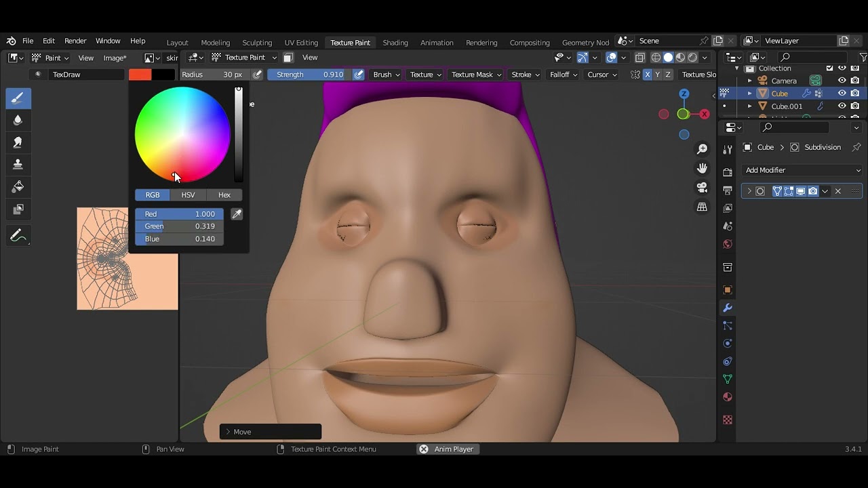Viewport: 868px width, 488px height.
Task: Switch to the Animation workspace tab
Action: (437, 43)
